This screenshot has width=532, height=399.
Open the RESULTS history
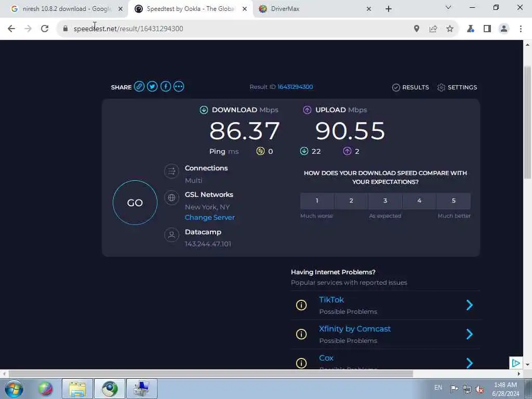410,87
